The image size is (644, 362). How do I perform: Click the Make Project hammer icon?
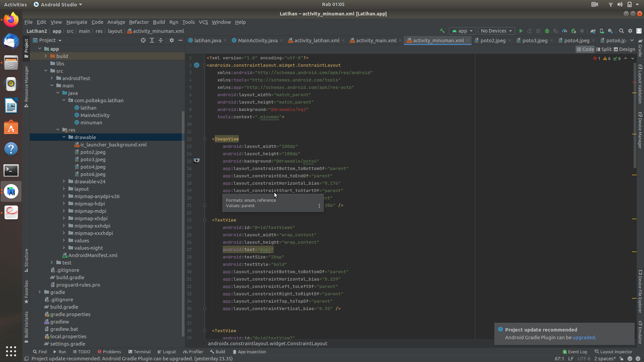(442, 31)
